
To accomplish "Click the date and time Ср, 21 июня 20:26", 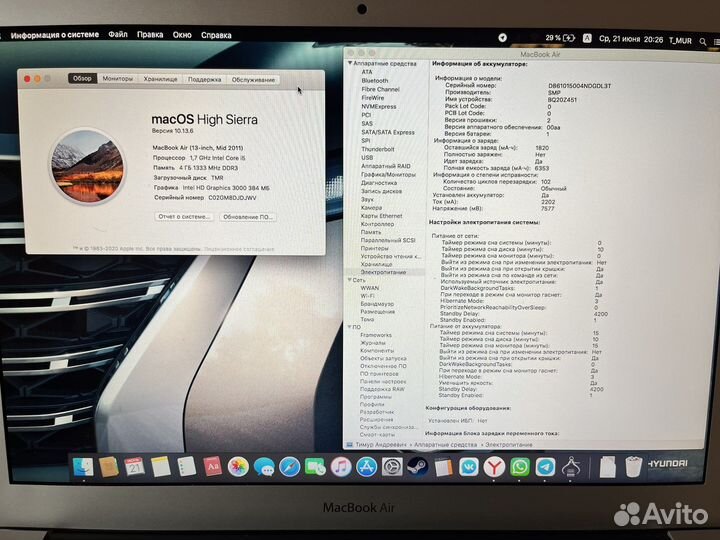I will click(x=630, y=39).
